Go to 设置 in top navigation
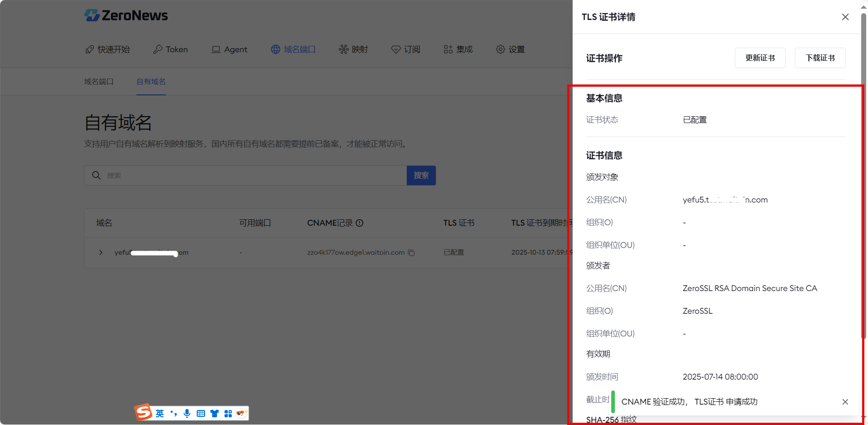868x425 pixels. tap(510, 49)
